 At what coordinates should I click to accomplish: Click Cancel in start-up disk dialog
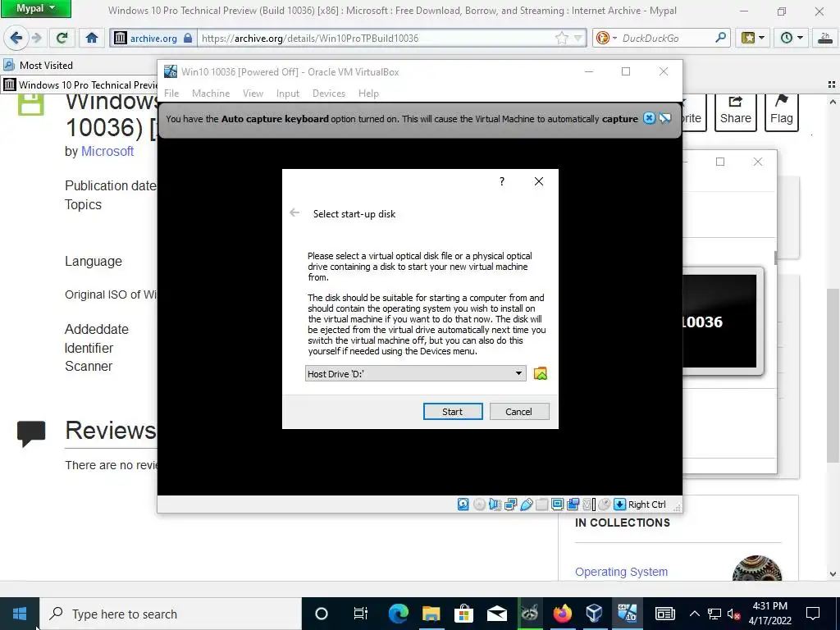click(x=519, y=412)
